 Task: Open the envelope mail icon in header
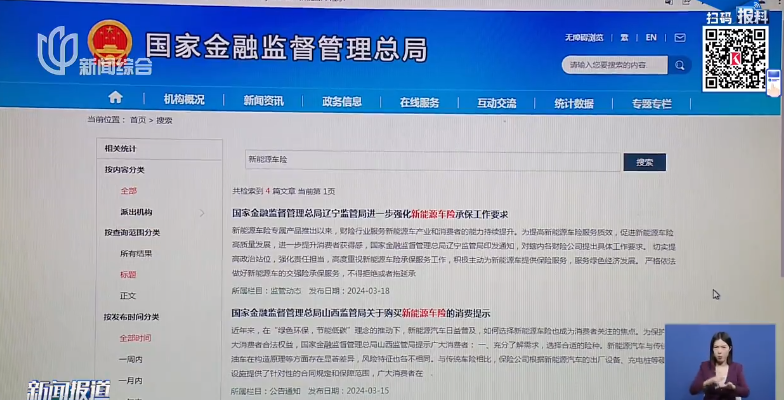click(680, 38)
